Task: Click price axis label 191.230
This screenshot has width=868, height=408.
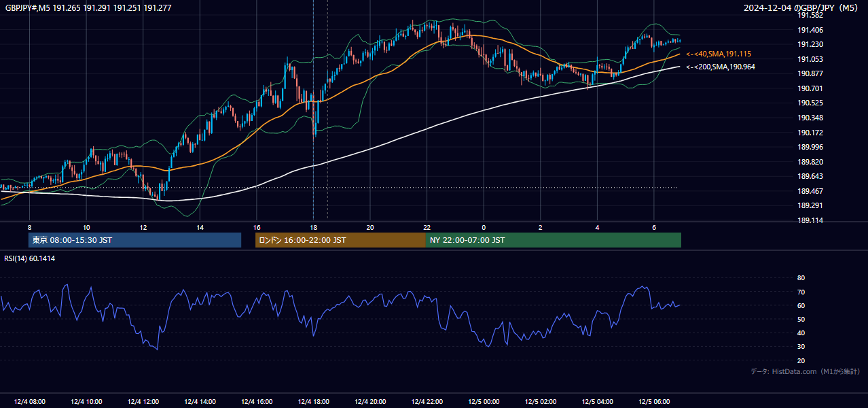Action: tap(810, 44)
